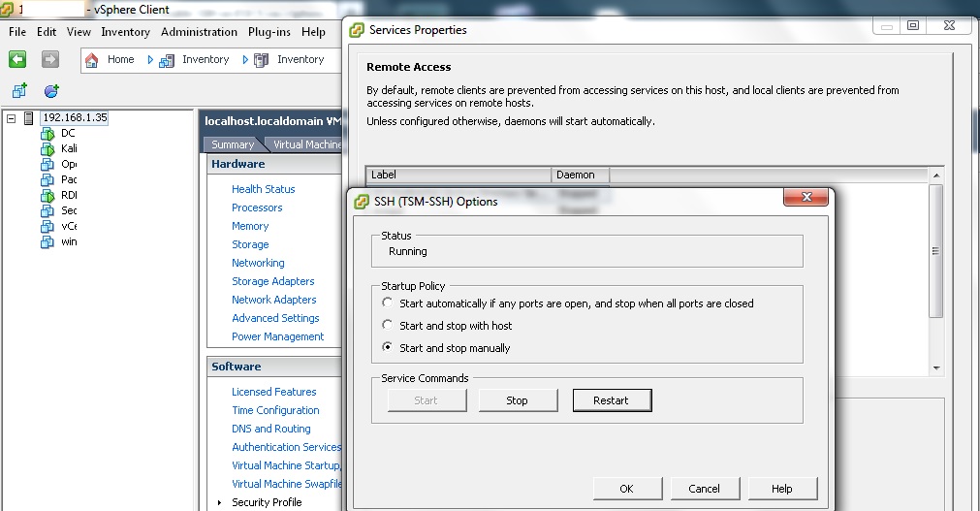Click the new virtual machine toolbar icon

coord(19,91)
